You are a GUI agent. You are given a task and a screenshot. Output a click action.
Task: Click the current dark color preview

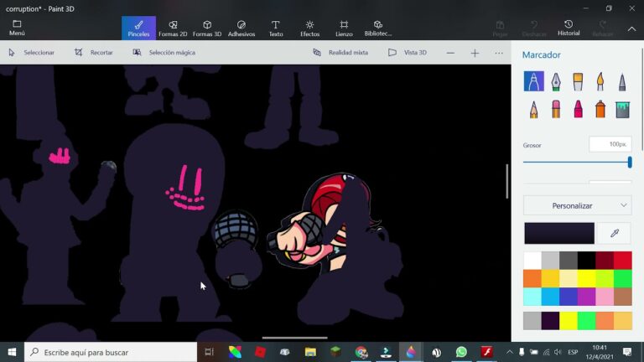(559, 233)
